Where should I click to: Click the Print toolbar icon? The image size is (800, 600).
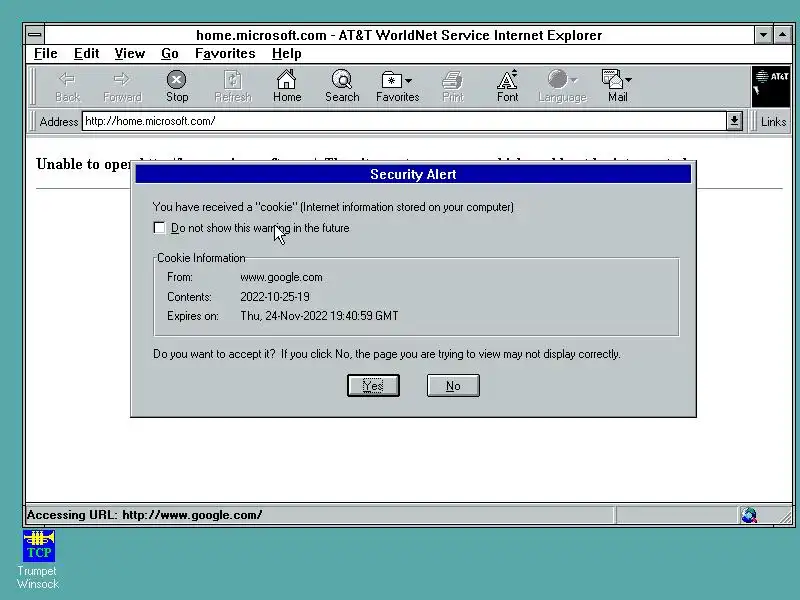click(x=453, y=87)
